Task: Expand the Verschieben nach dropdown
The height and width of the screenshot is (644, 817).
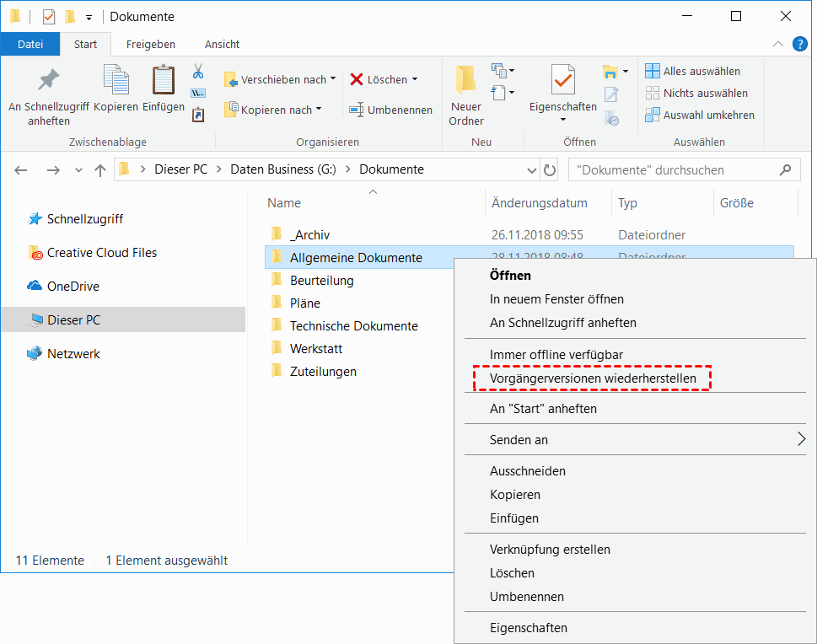Action: coord(333,79)
